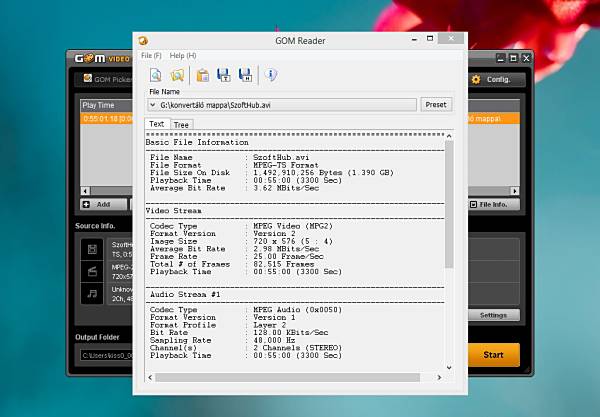Screen dimensions: 600x417
Task: Expand the File Name path dropdown
Action: coord(153,105)
